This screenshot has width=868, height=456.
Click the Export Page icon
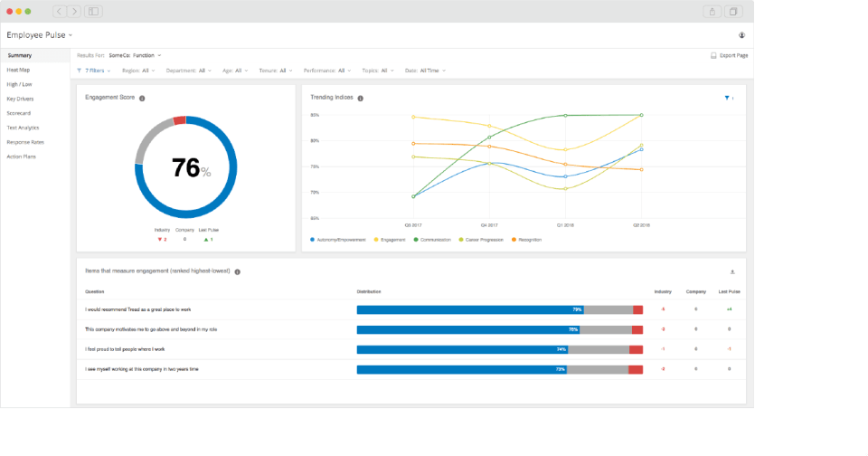pos(713,55)
